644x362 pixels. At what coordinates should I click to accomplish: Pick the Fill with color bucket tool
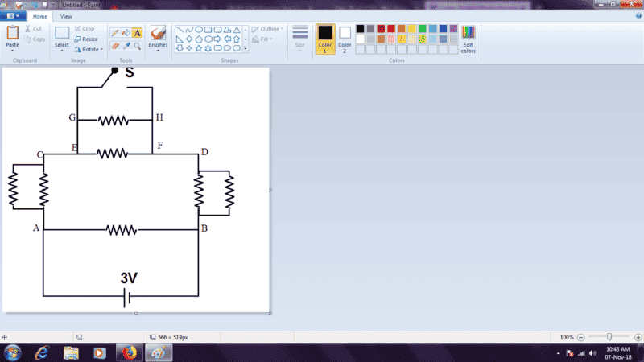coord(126,33)
